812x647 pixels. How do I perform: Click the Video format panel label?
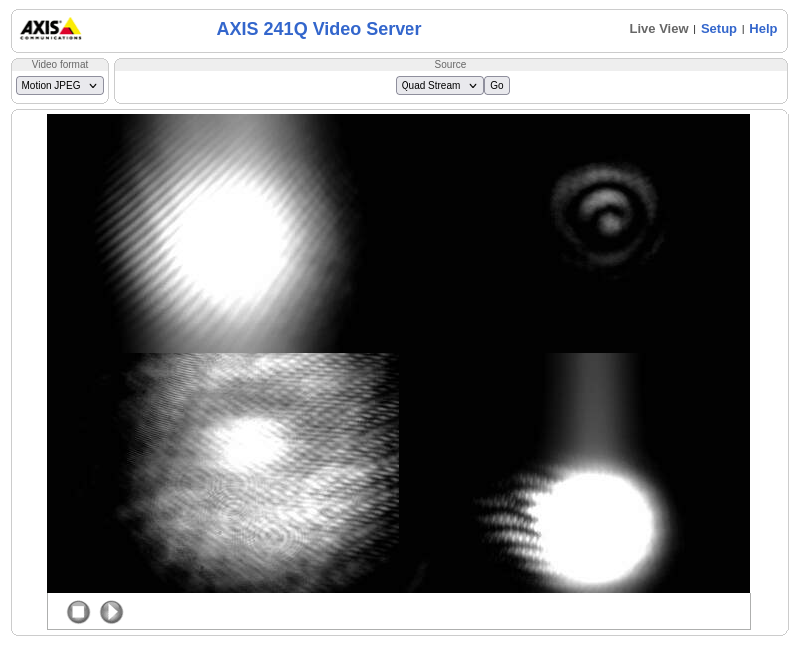[x=60, y=64]
